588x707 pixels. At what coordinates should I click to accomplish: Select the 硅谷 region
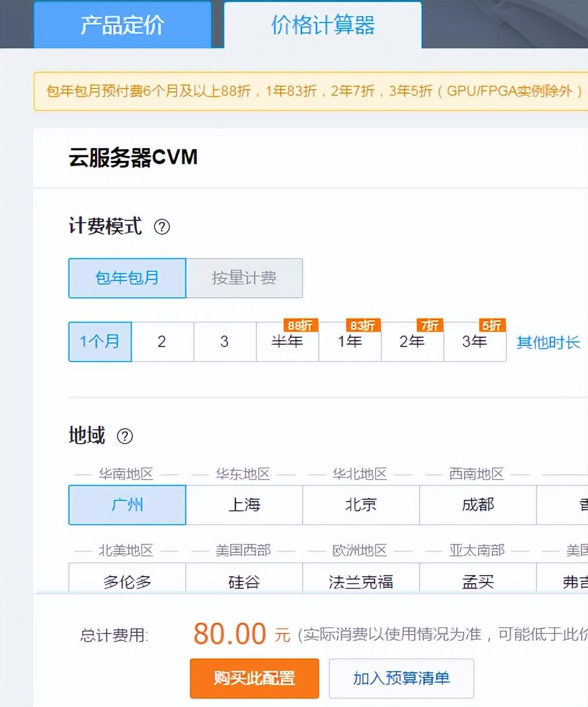244,579
